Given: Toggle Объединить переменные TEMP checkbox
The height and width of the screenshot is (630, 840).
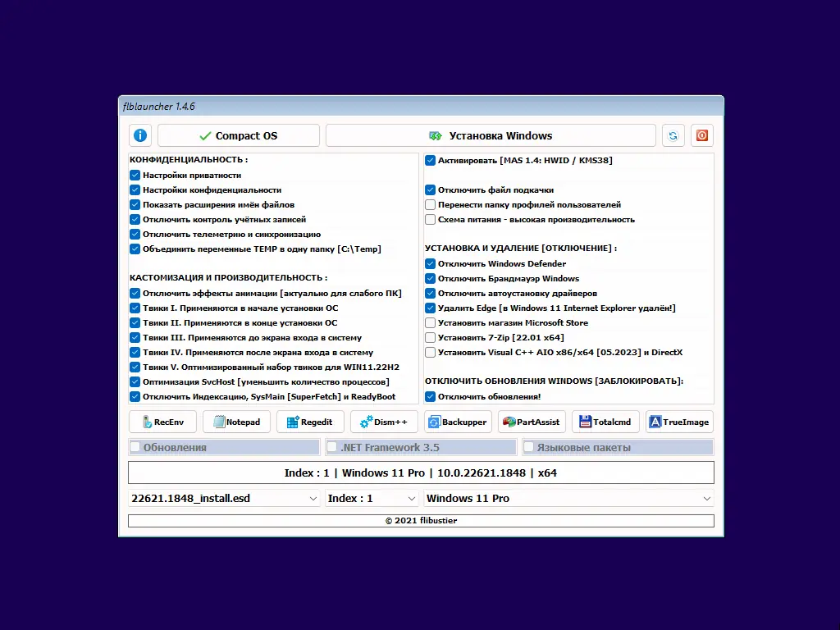Looking at the screenshot, I should [x=135, y=249].
